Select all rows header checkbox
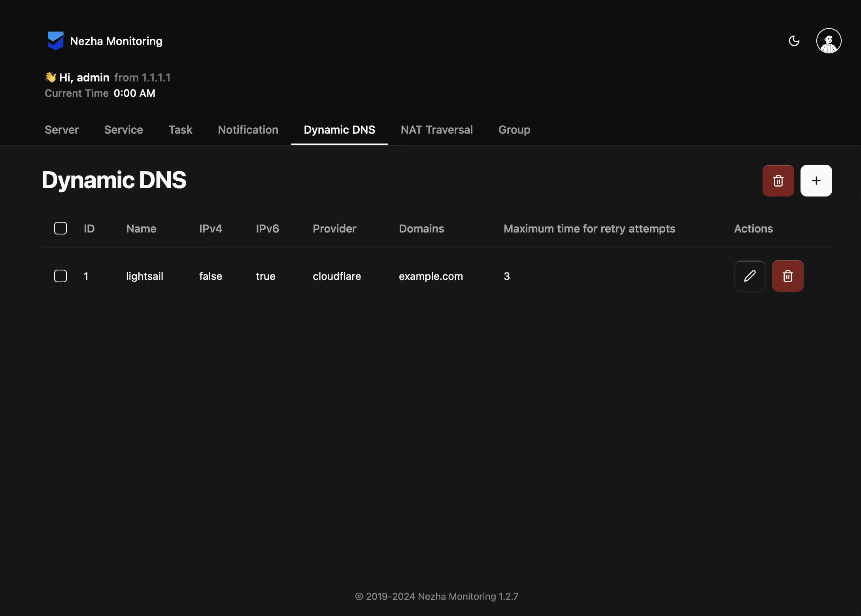The image size is (861, 616). (x=60, y=228)
